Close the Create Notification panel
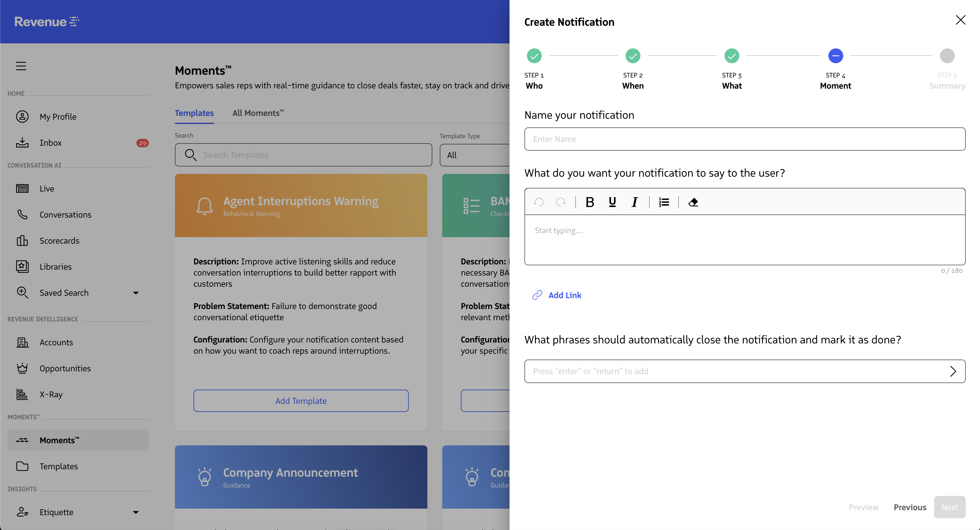This screenshot has height=530, width=980. (960, 20)
